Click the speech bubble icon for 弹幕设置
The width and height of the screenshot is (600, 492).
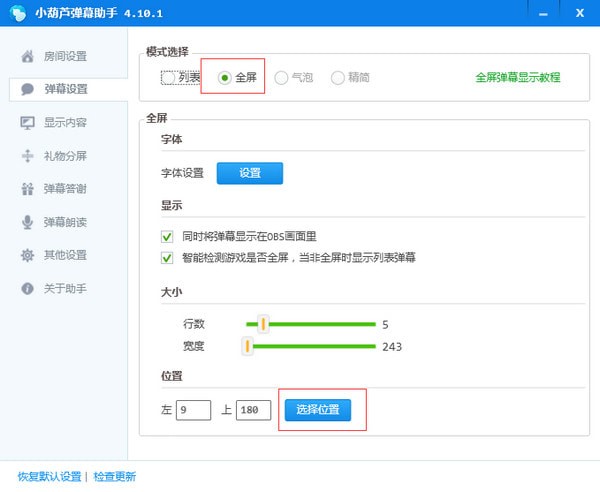[27, 89]
